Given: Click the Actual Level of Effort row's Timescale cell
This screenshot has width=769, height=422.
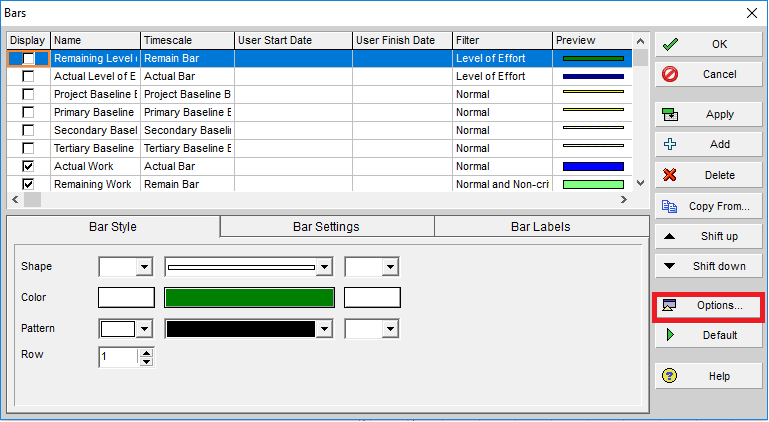Looking at the screenshot, I should [x=187, y=77].
